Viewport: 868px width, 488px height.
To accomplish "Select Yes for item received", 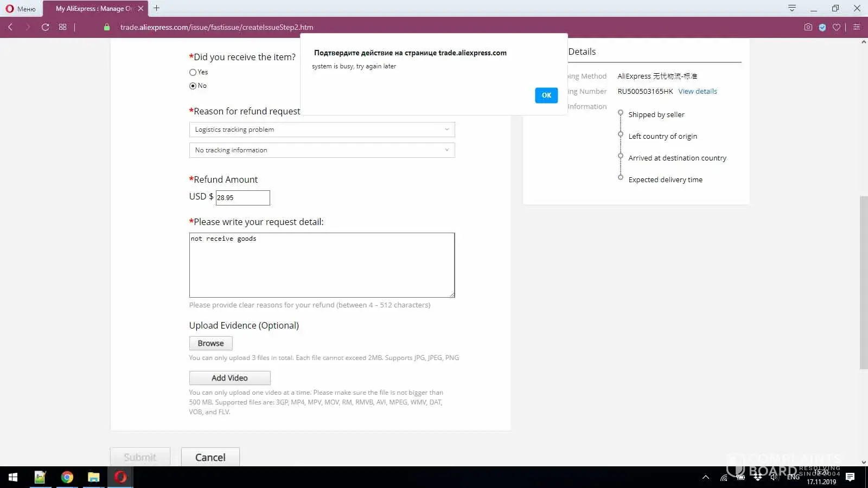I will [193, 72].
